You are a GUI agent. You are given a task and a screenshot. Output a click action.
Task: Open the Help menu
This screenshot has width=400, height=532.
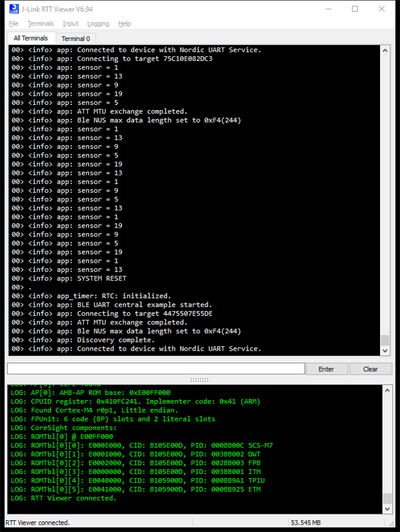(124, 23)
